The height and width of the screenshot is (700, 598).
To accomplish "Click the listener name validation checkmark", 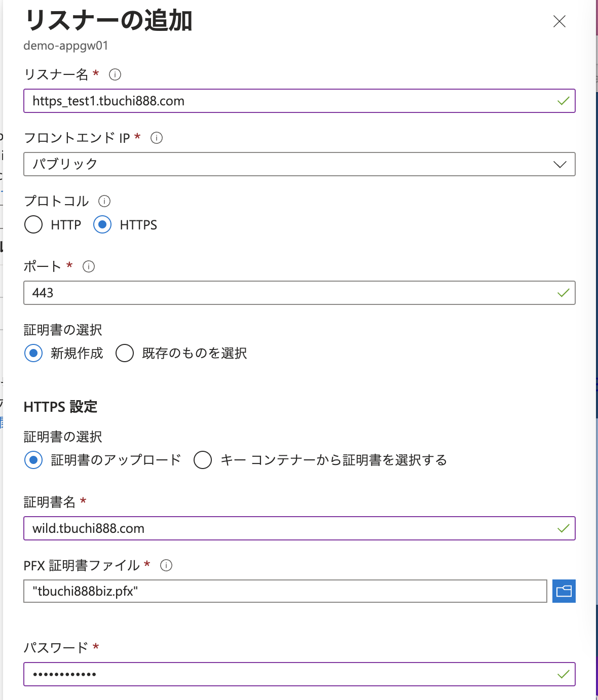I will (563, 101).
